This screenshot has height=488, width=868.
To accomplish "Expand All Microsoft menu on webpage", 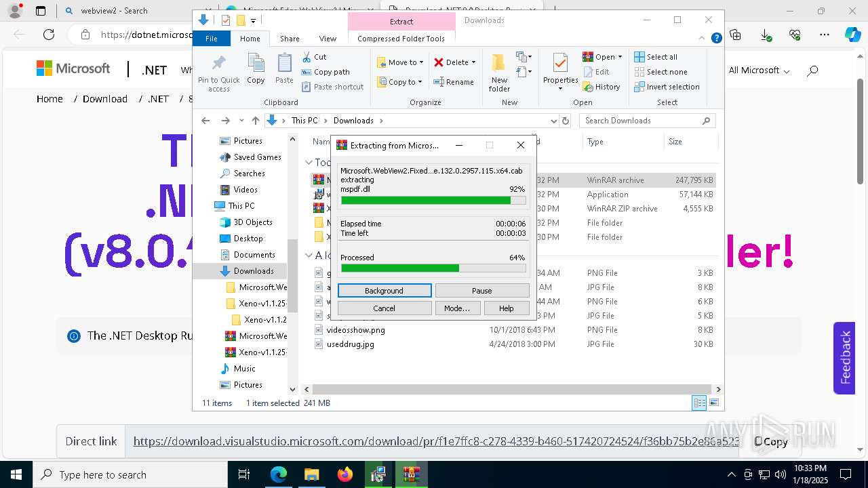I will point(759,70).
